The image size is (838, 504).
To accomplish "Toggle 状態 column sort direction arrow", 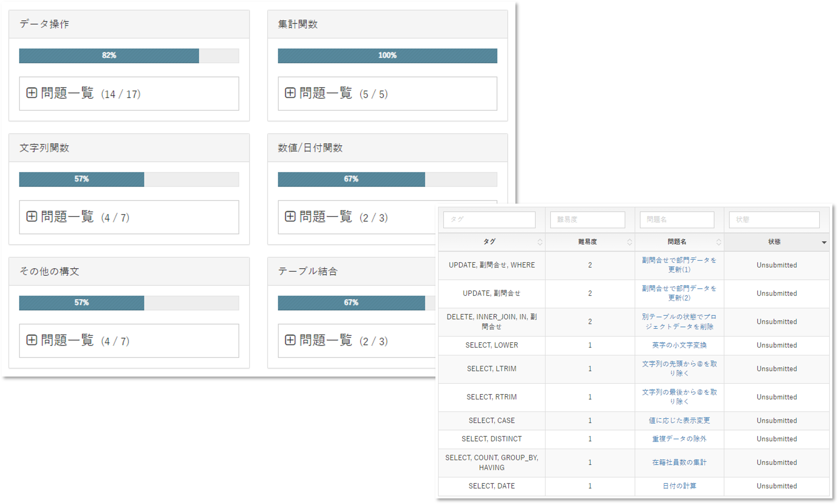I will pyautogui.click(x=824, y=242).
